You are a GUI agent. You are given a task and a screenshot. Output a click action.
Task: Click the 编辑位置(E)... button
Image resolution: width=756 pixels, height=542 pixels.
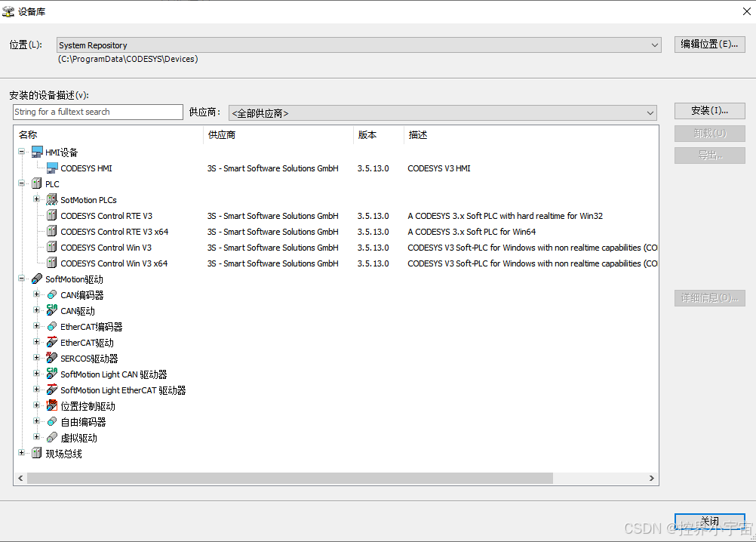pyautogui.click(x=710, y=45)
